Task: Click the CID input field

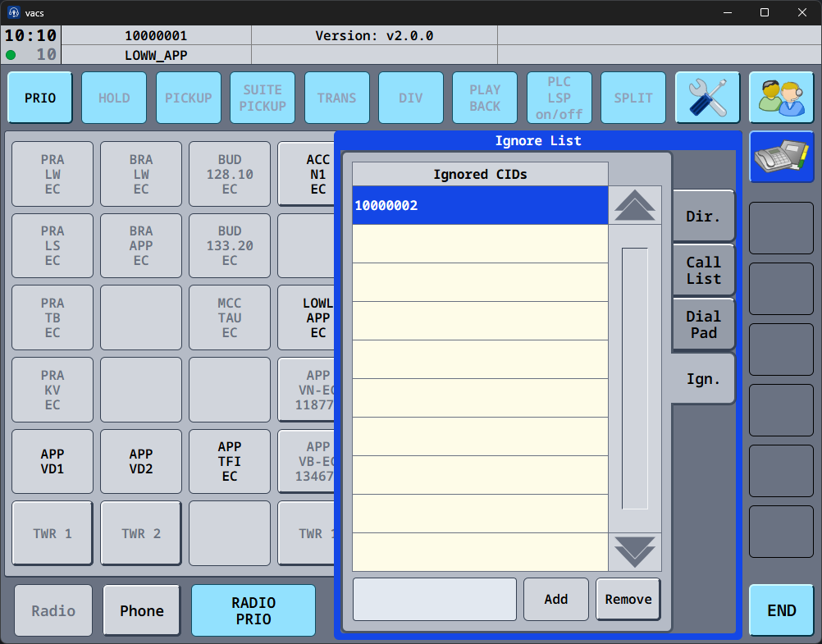Action: (x=435, y=599)
